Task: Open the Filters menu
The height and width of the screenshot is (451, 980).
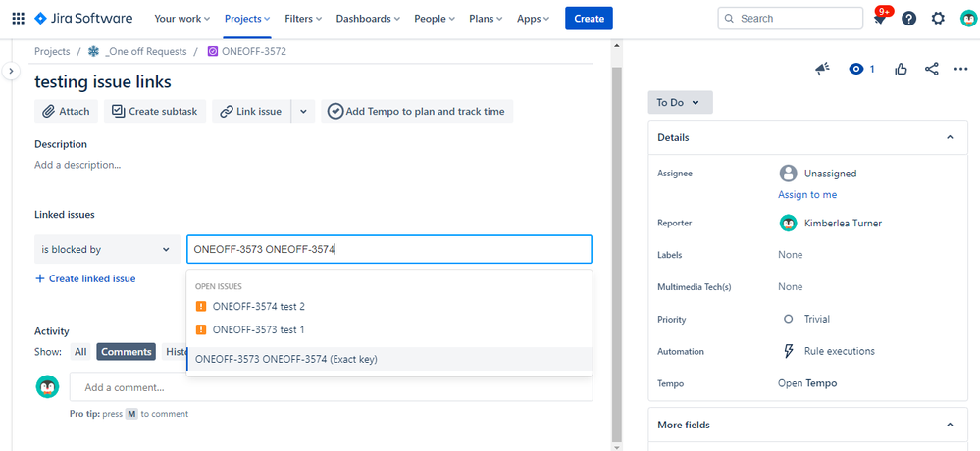Action: click(x=303, y=18)
